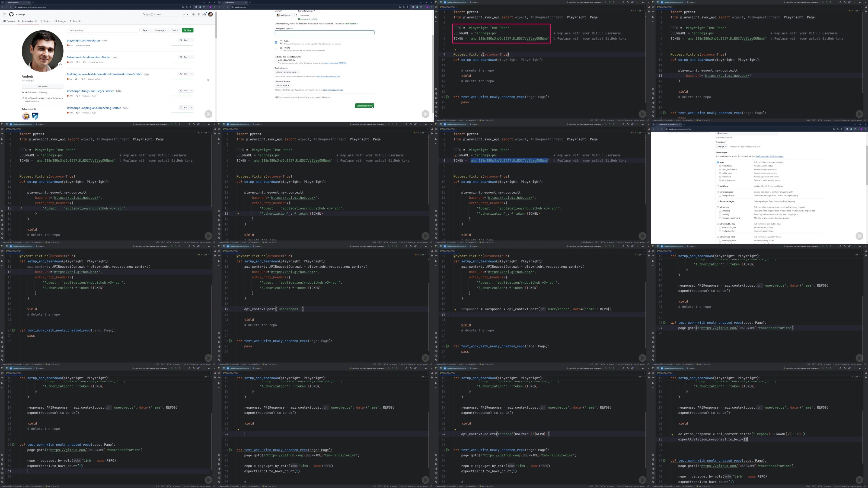Click the cat-face achievement badge

26,116
